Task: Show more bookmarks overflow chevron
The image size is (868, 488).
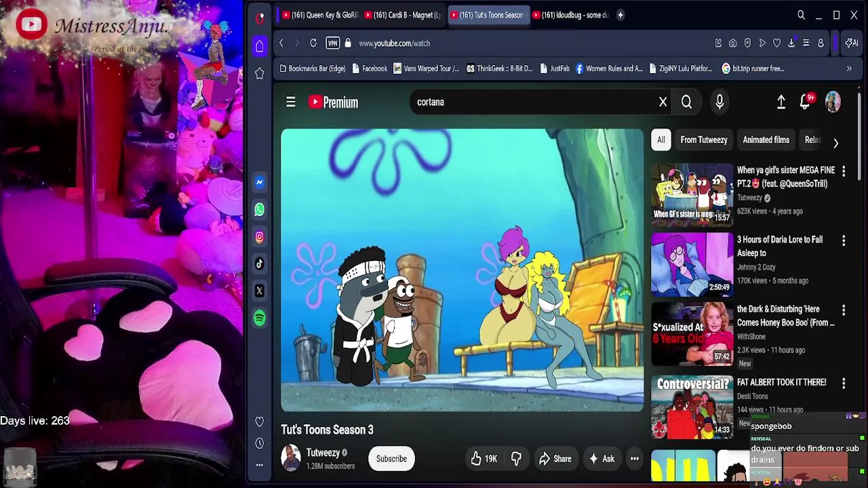Action: pyautogui.click(x=849, y=68)
